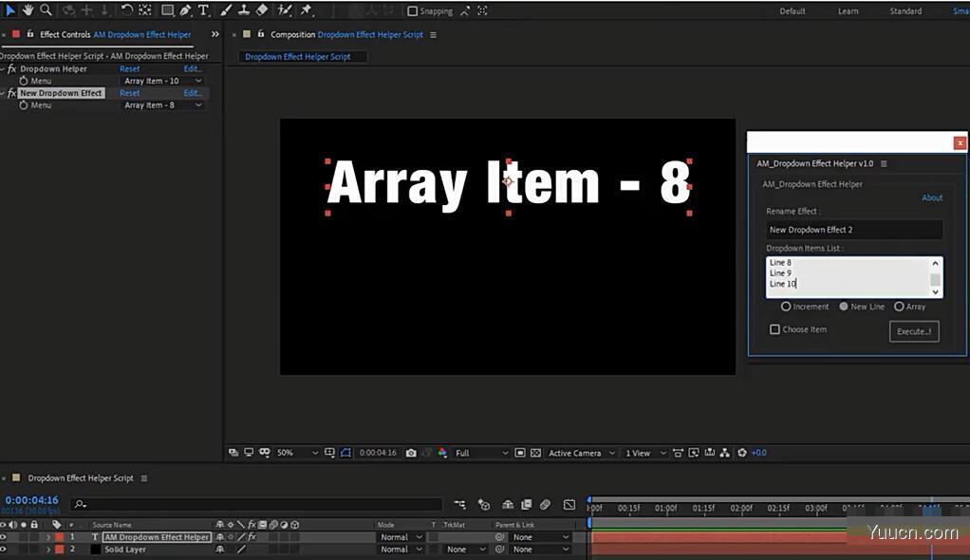Viewport: 970px width, 560px height.
Task: Click the snapshot camera icon
Action: click(x=411, y=453)
